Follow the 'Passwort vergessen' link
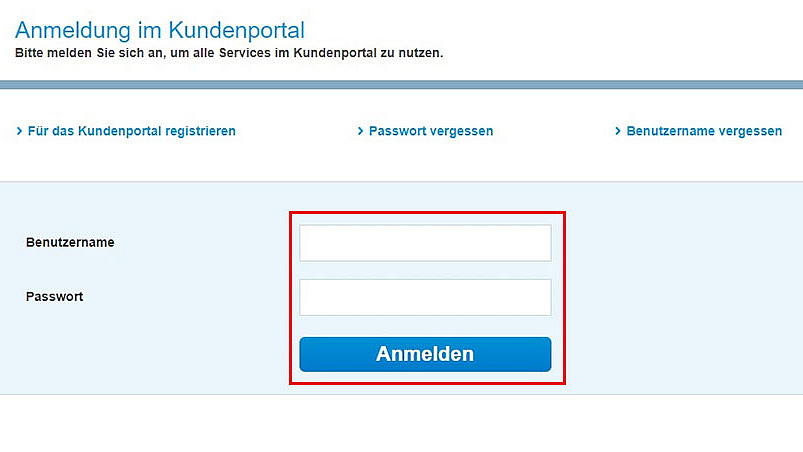The width and height of the screenshot is (803, 452). point(431,131)
